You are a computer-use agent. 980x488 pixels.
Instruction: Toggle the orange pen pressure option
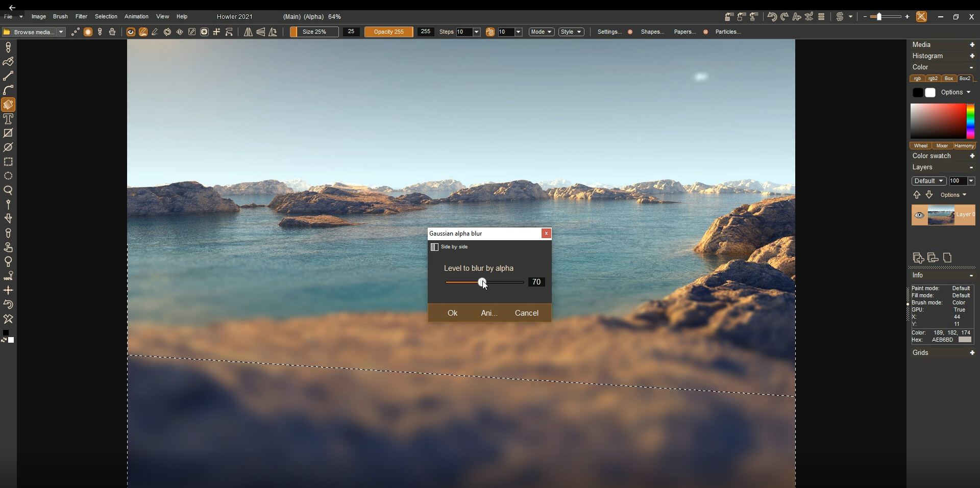click(x=143, y=32)
